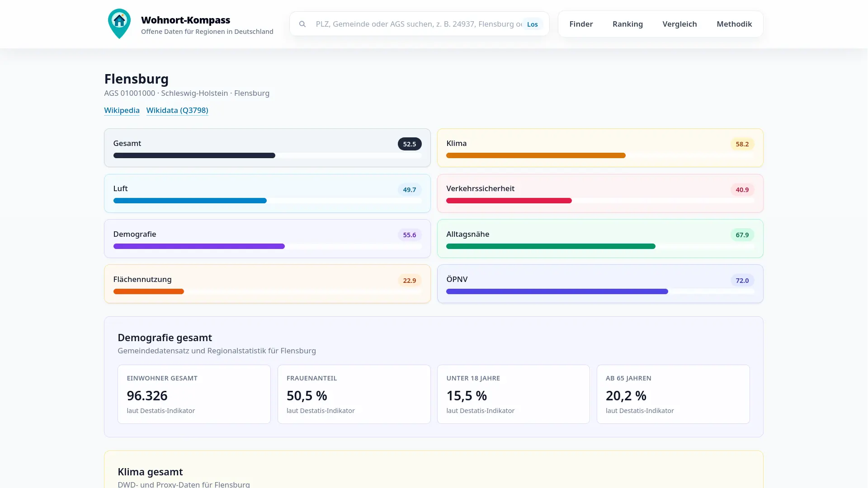Open the Vergleich navigation item

679,24
